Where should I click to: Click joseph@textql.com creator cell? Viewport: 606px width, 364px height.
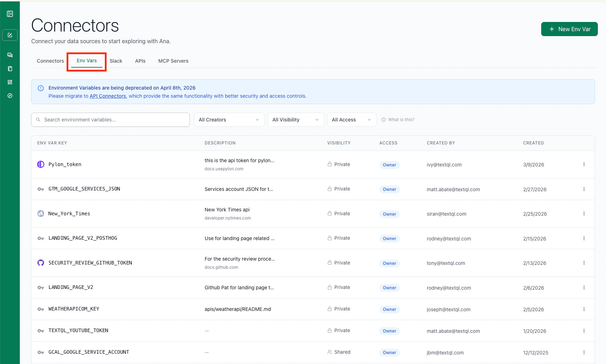448,309
